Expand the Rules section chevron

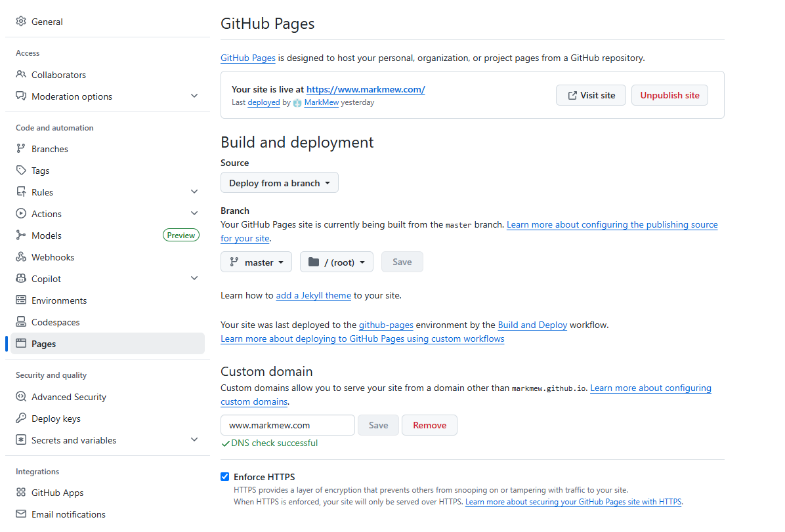click(194, 192)
